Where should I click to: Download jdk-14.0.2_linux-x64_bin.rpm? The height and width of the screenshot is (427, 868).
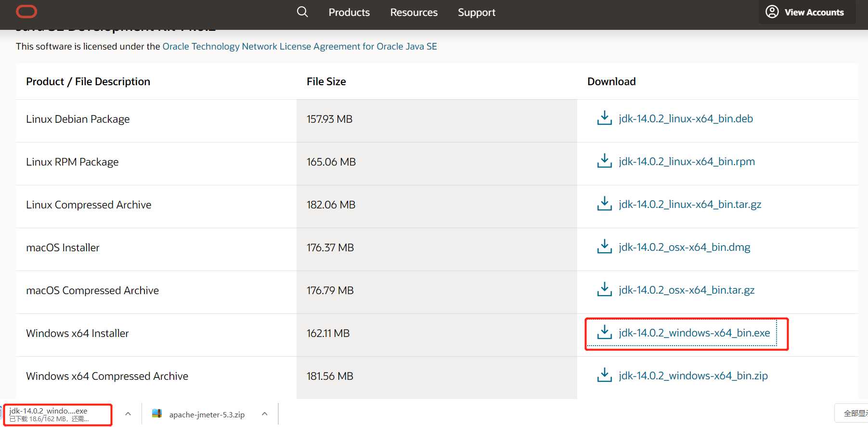(x=687, y=161)
